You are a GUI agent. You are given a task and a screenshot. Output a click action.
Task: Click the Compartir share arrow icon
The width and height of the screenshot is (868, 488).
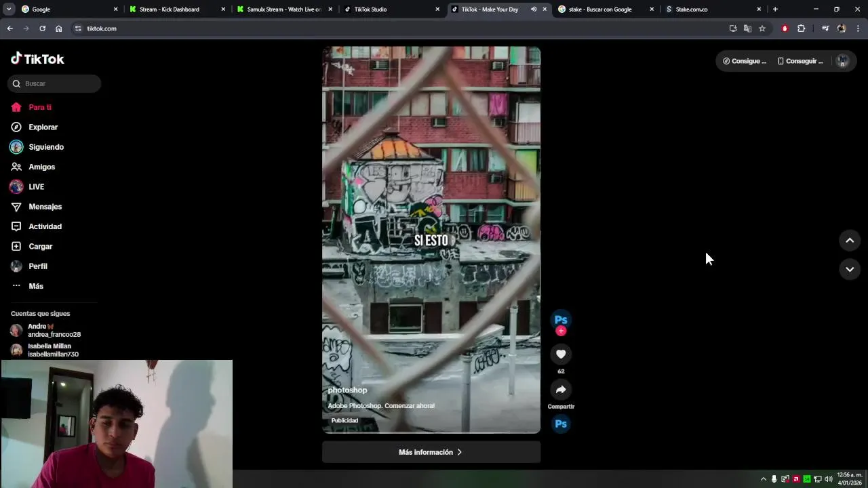pyautogui.click(x=561, y=389)
